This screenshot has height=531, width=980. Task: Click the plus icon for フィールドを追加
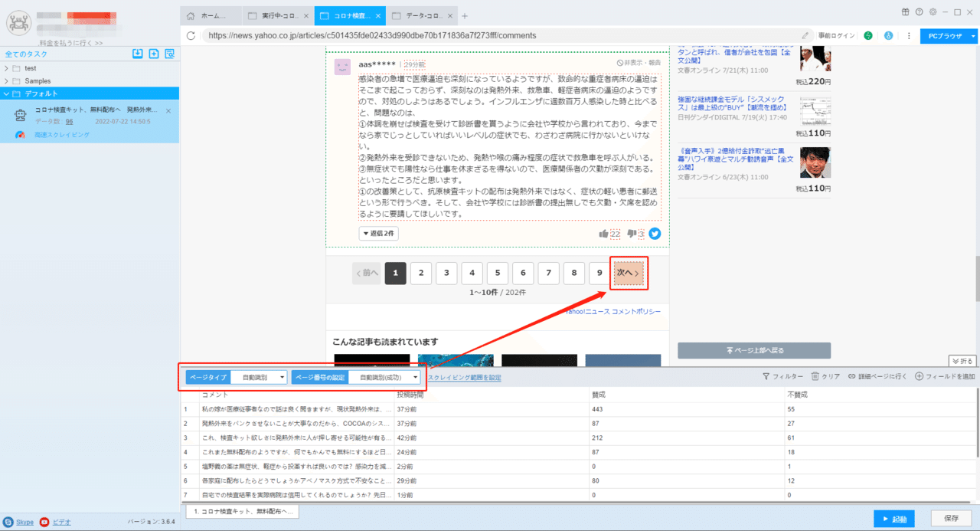(x=919, y=376)
